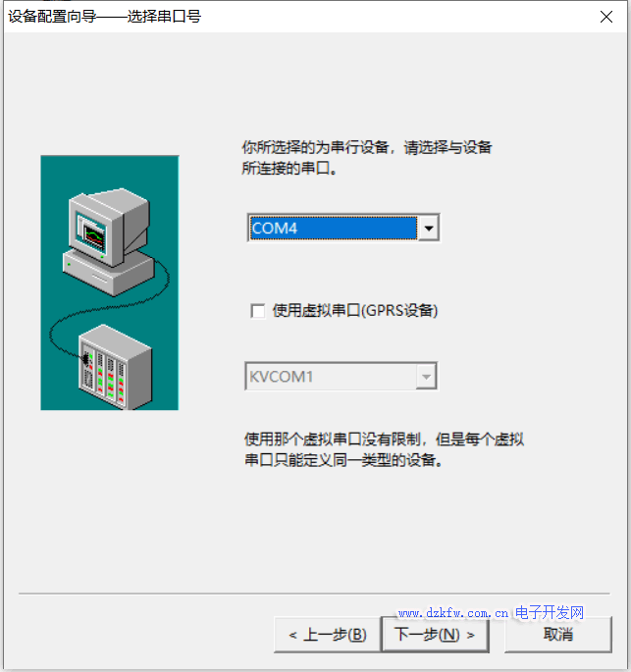Click the desktop computer monitor illustration

[x=109, y=226]
